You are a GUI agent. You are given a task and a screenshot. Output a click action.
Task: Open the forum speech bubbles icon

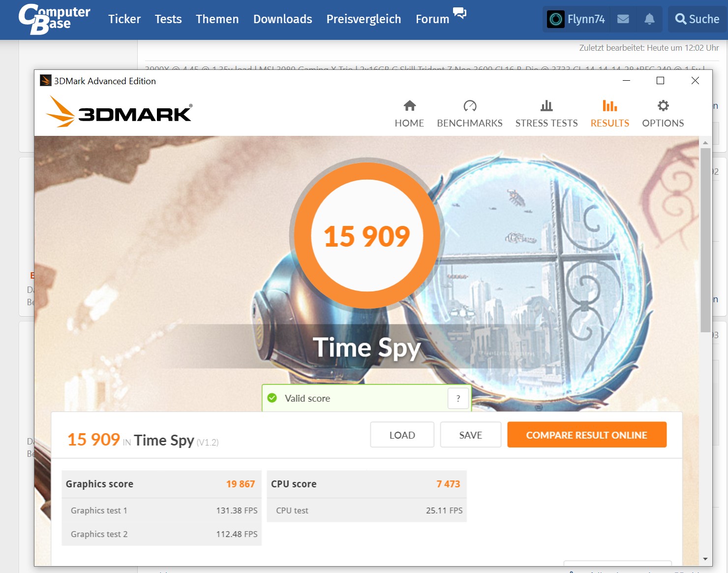459,13
